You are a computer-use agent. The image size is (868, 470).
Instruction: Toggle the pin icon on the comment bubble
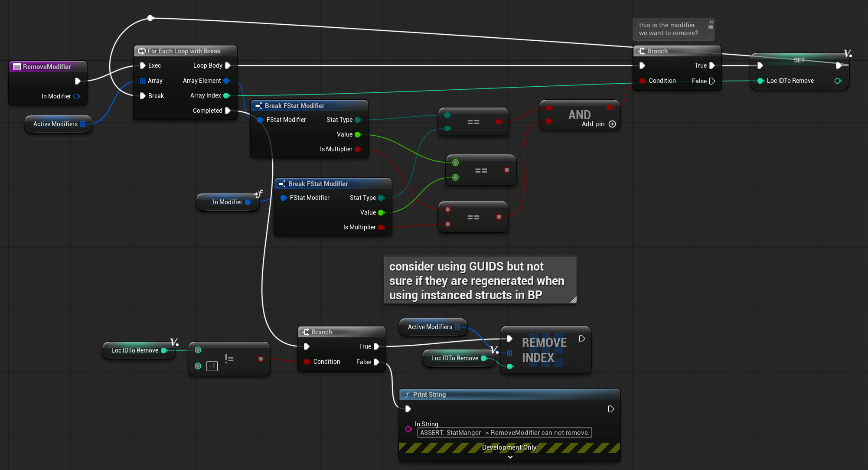711,22
